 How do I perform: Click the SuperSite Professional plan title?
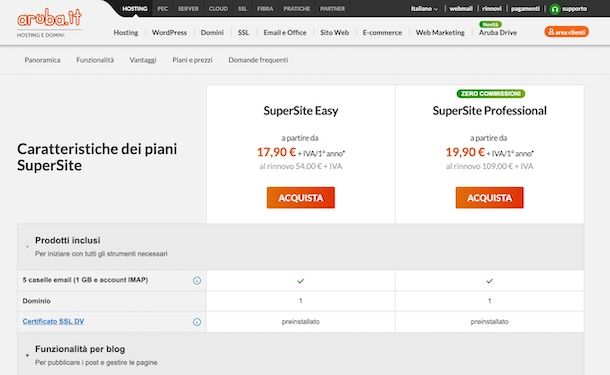pyautogui.click(x=489, y=111)
